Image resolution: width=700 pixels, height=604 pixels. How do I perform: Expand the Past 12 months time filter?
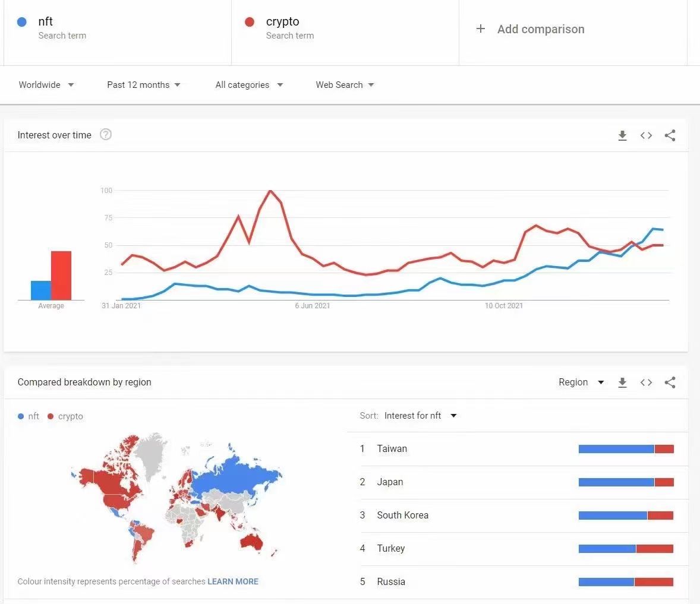(x=143, y=85)
